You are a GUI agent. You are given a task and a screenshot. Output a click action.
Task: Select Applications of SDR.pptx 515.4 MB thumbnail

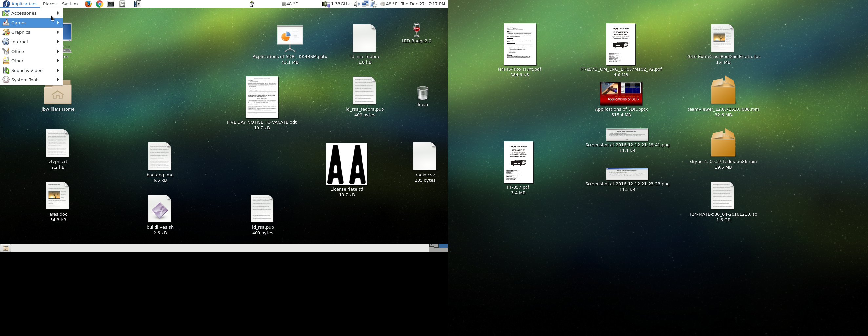tap(621, 94)
